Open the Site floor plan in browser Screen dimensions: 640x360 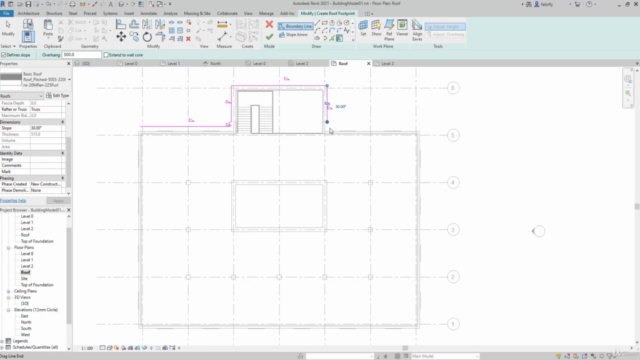point(24,278)
